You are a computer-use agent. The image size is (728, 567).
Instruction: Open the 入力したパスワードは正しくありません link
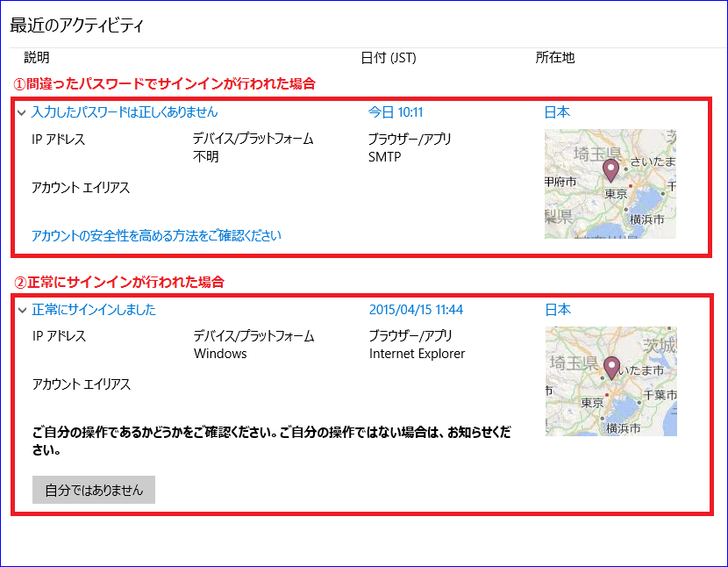[x=125, y=112]
